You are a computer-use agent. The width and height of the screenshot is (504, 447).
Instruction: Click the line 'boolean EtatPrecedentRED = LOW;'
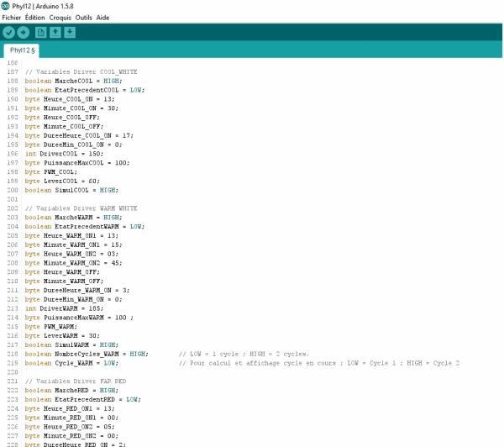[x=83, y=399]
